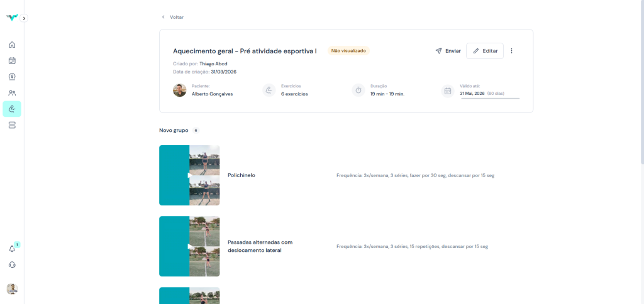Click the Editar button
Screen dimensions: 644x304
pyautogui.click(x=485, y=51)
